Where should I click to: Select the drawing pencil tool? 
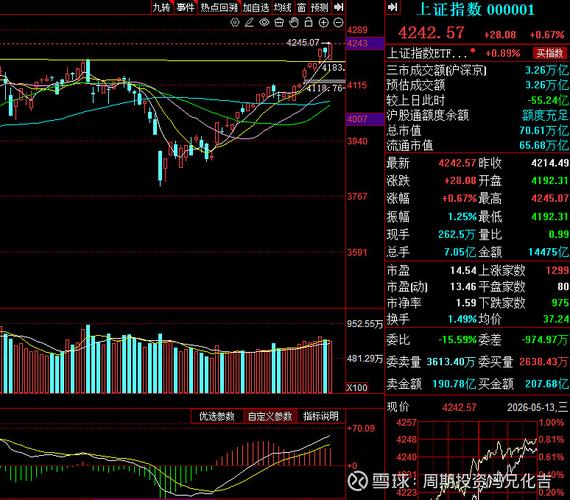click(249, 23)
